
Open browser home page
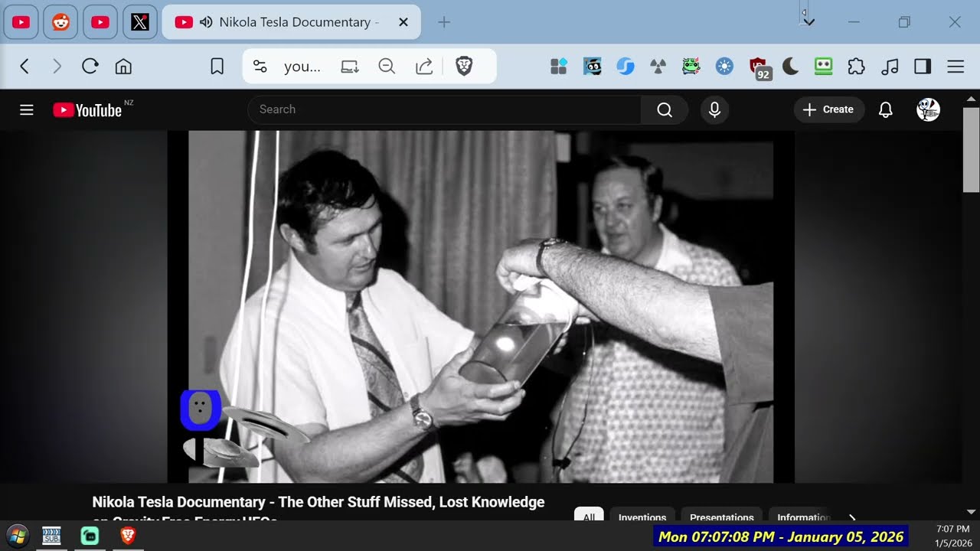123,67
